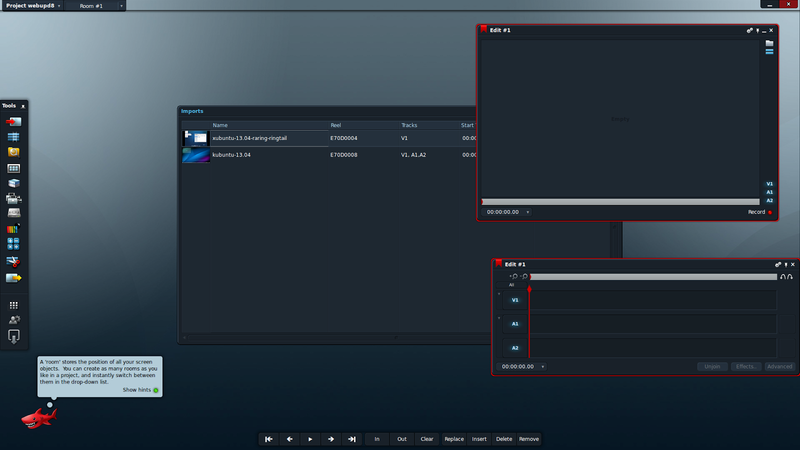The image size is (800, 450).
Task: Click the folder icon in Edit #1 viewer
Action: (769, 43)
